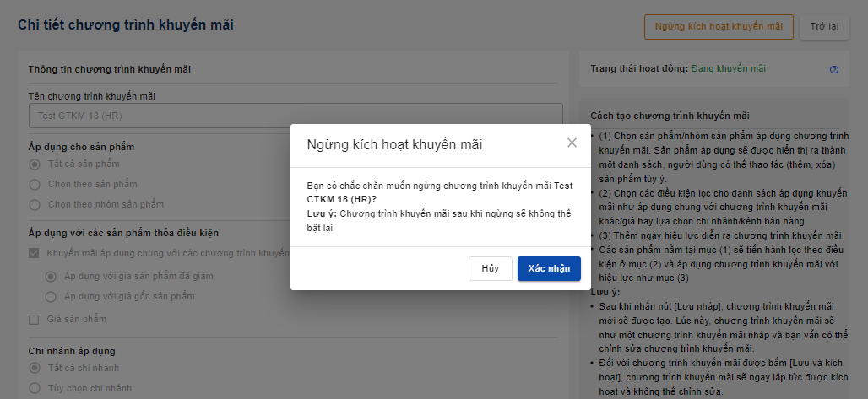Toggle Khuyến mãi áp dụng chung checkbox
Image resolution: width=868 pixels, height=399 pixels.
(35, 253)
